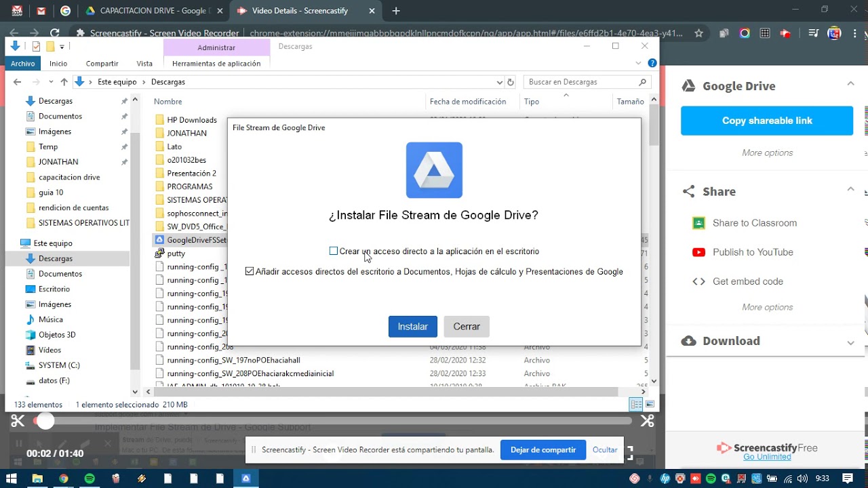
Task: Open Vista ribbon tab
Action: [144, 64]
